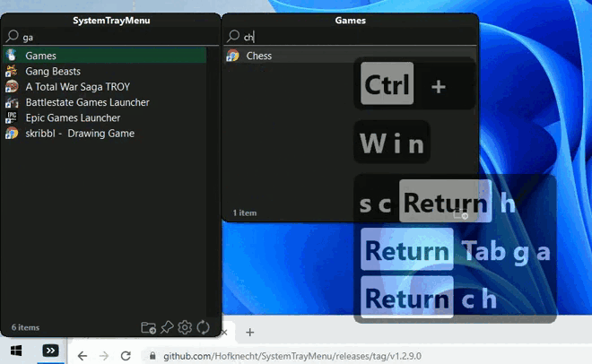Image resolution: width=592 pixels, height=364 pixels.
Task: Click the Chess icon in Games menu
Action: coord(232,56)
